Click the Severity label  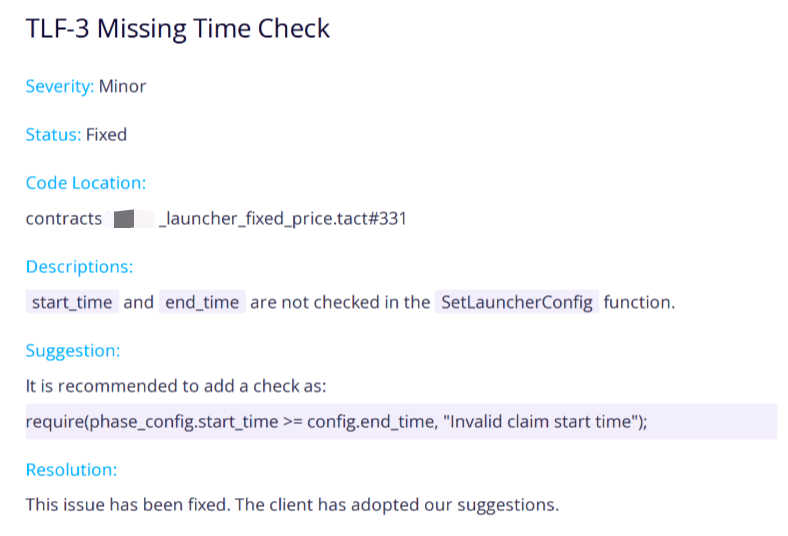pyautogui.click(x=59, y=86)
